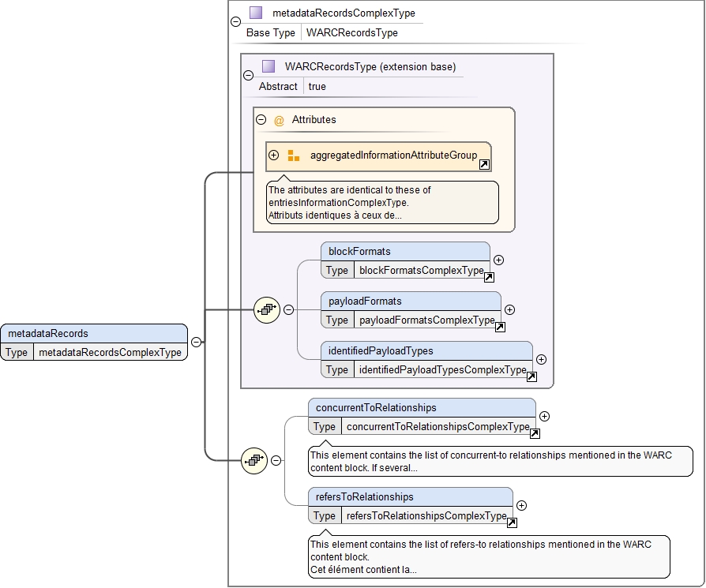Click the purple WARCRecordsType type icon

pos(269,66)
